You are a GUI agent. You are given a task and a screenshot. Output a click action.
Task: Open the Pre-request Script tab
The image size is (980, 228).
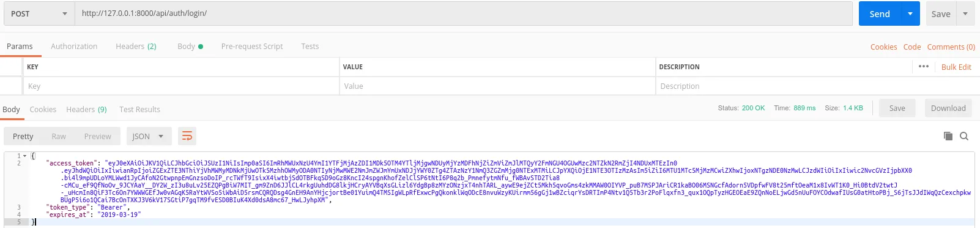pos(252,46)
